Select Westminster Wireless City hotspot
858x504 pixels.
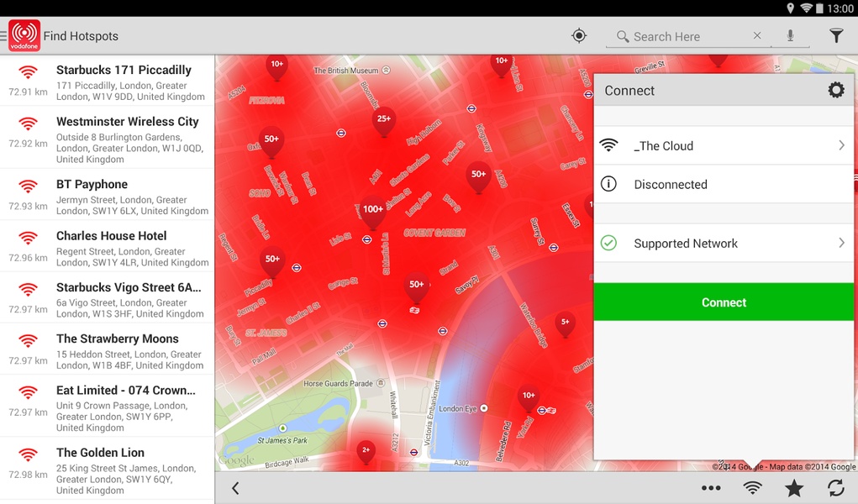tap(108, 139)
